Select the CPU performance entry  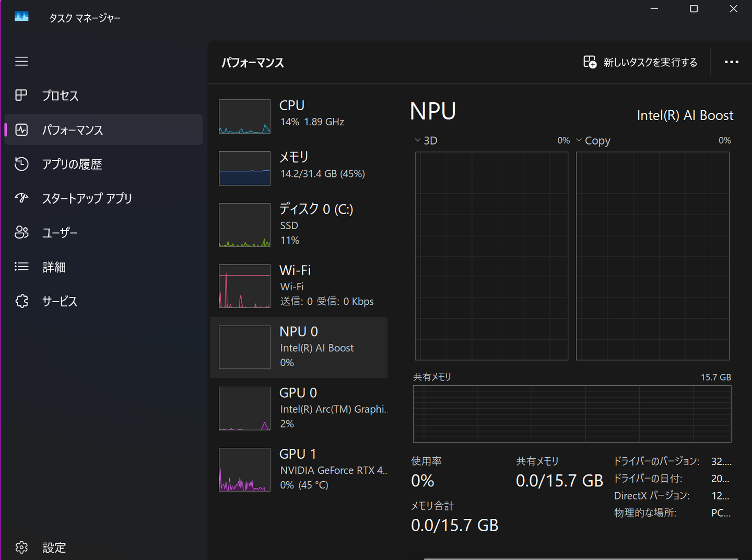299,116
